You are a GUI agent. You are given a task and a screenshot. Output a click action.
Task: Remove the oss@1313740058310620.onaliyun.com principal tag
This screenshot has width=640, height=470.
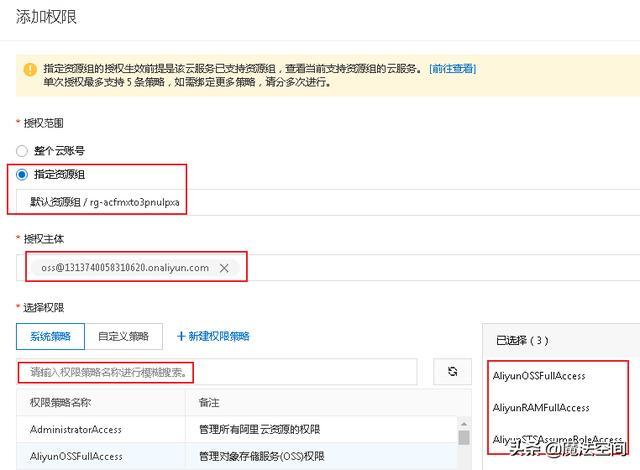click(224, 268)
